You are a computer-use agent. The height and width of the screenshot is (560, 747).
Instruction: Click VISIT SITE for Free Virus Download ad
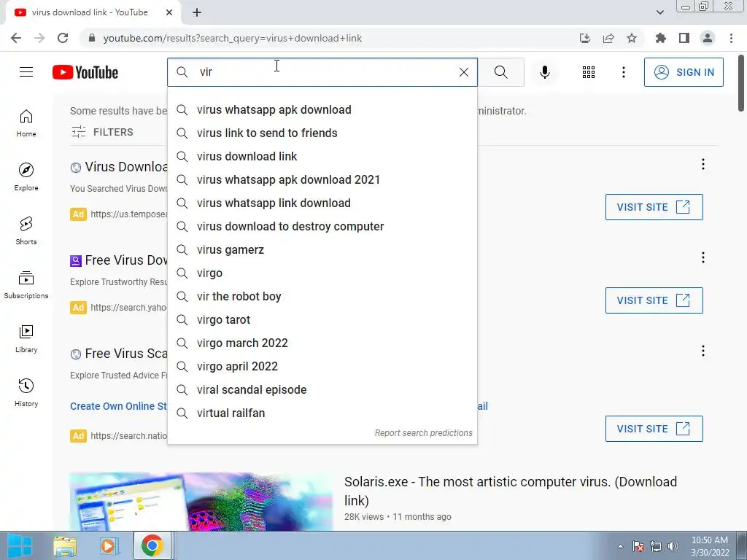click(x=654, y=300)
